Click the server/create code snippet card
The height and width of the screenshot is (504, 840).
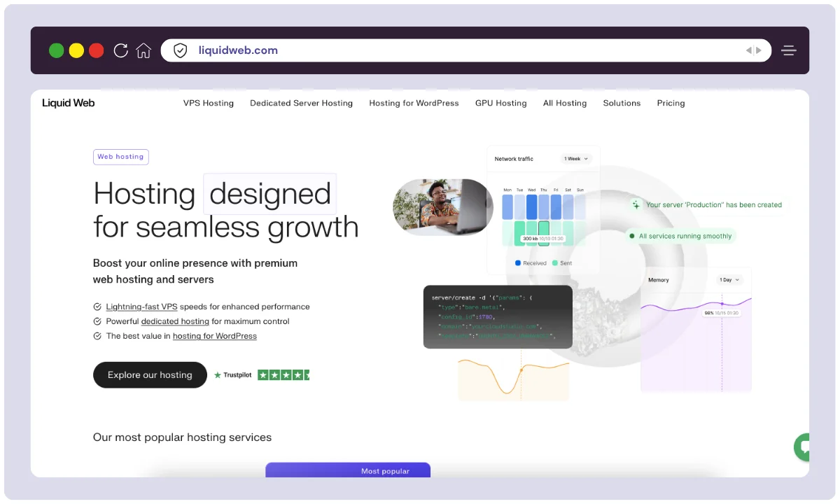point(498,316)
